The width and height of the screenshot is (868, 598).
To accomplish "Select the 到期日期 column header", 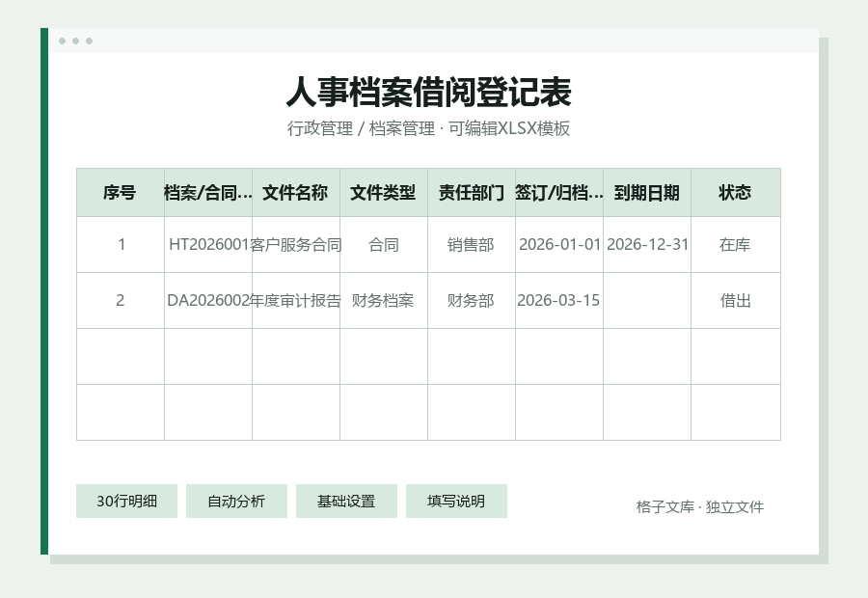I will pyautogui.click(x=646, y=193).
